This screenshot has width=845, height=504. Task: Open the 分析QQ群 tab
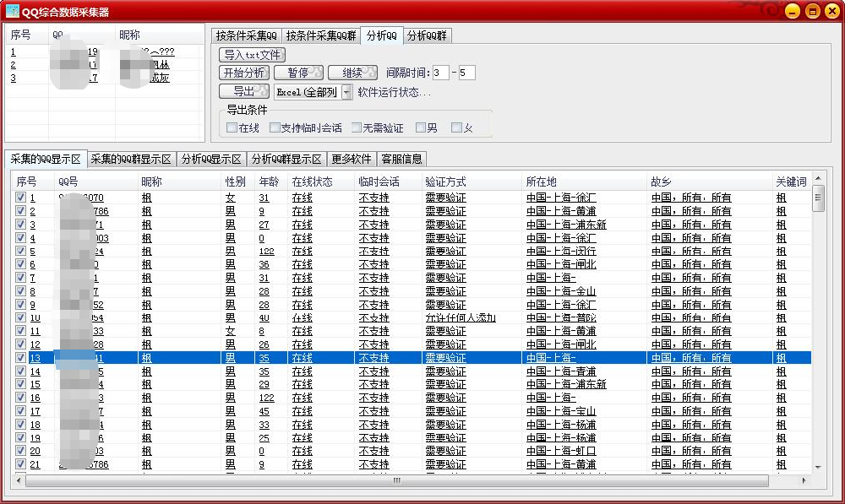[427, 35]
